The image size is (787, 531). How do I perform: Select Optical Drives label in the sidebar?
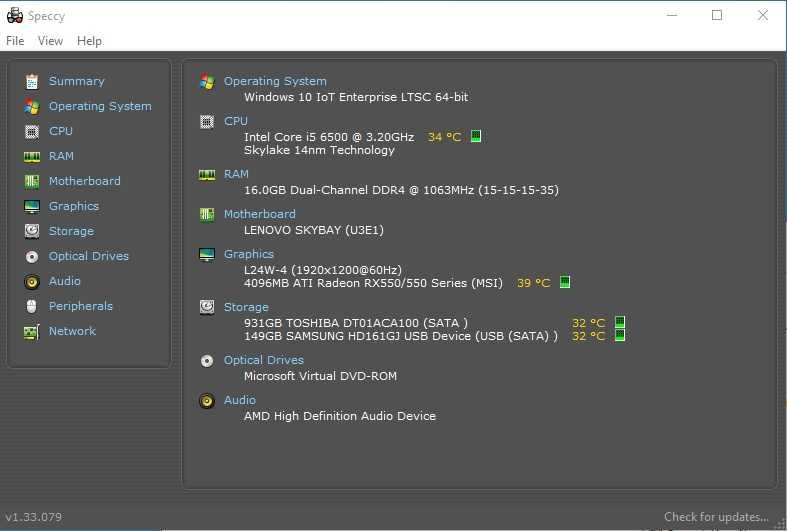click(89, 256)
